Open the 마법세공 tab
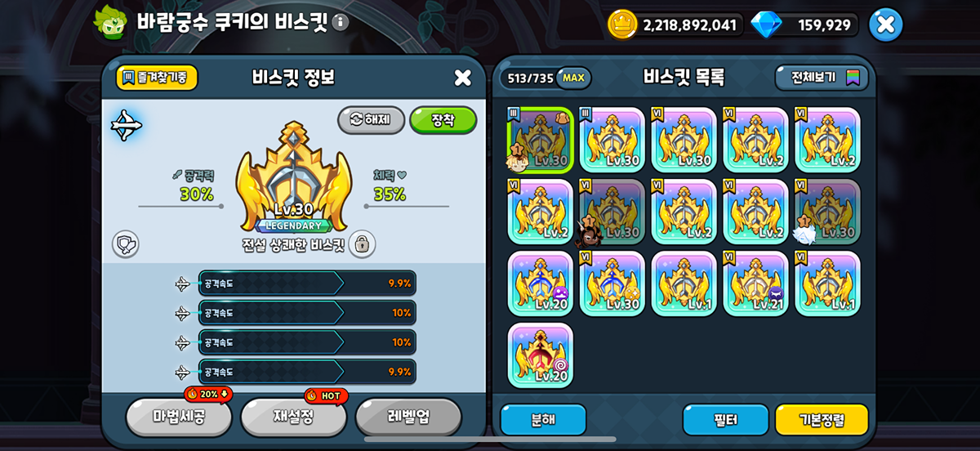Viewport: 980px width, 451px height. (x=179, y=418)
